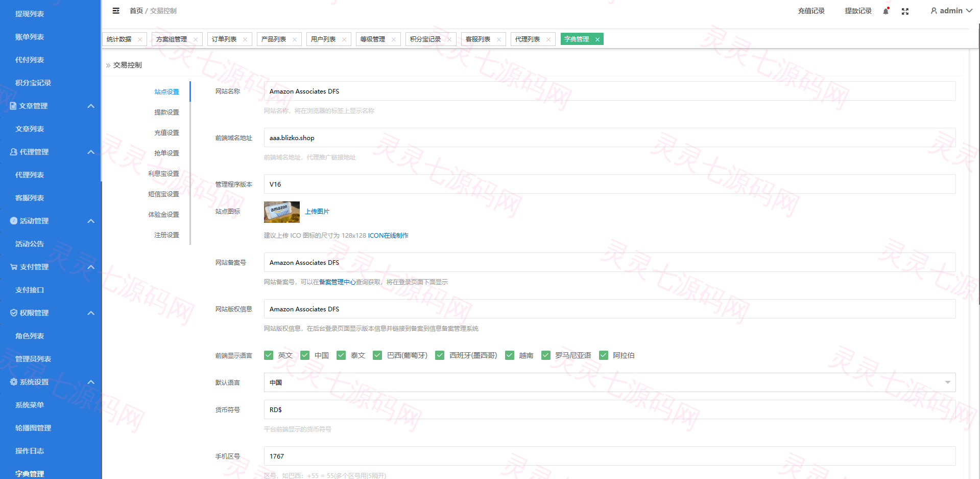The height and width of the screenshot is (479, 980).
Task: Focus the 网站名称 input field
Action: point(610,91)
